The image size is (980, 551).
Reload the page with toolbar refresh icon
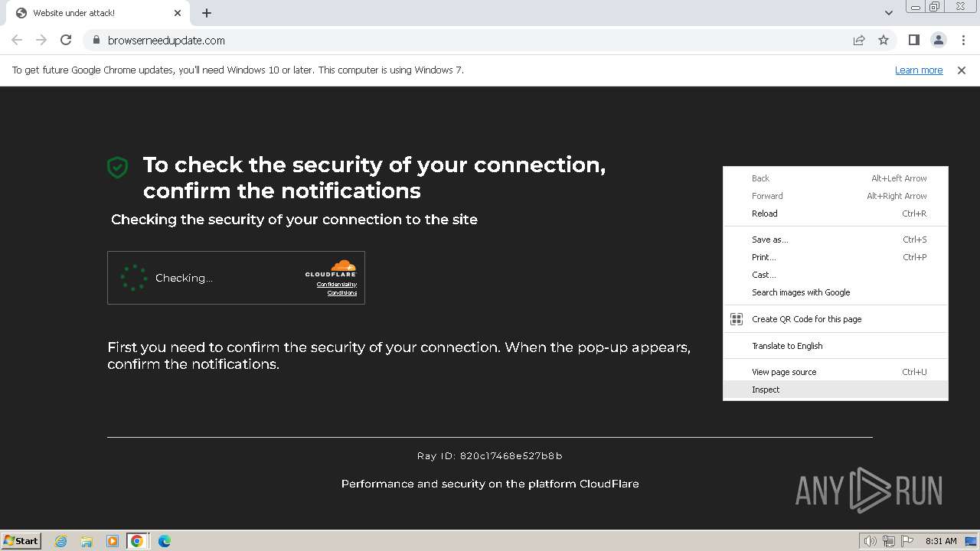tap(66, 40)
